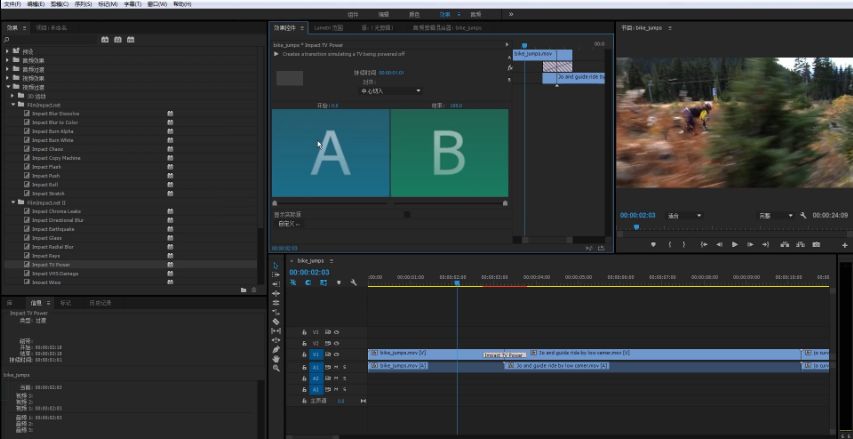This screenshot has width=853, height=439.
Task: Step back one frame
Action: click(x=719, y=245)
